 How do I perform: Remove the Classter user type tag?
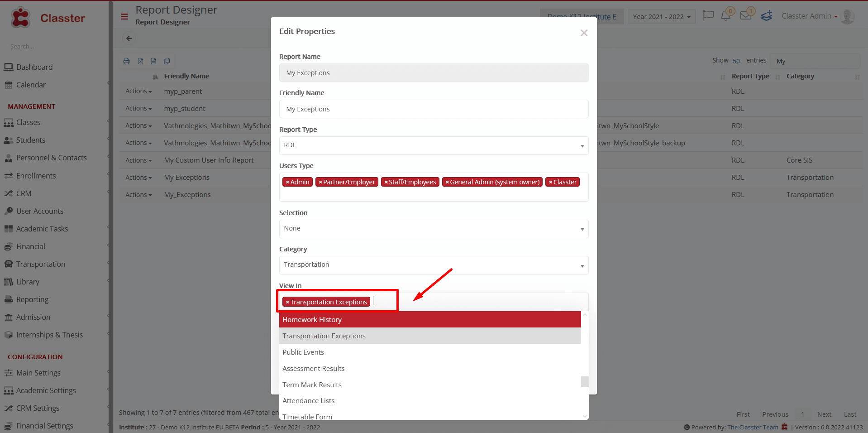(551, 182)
